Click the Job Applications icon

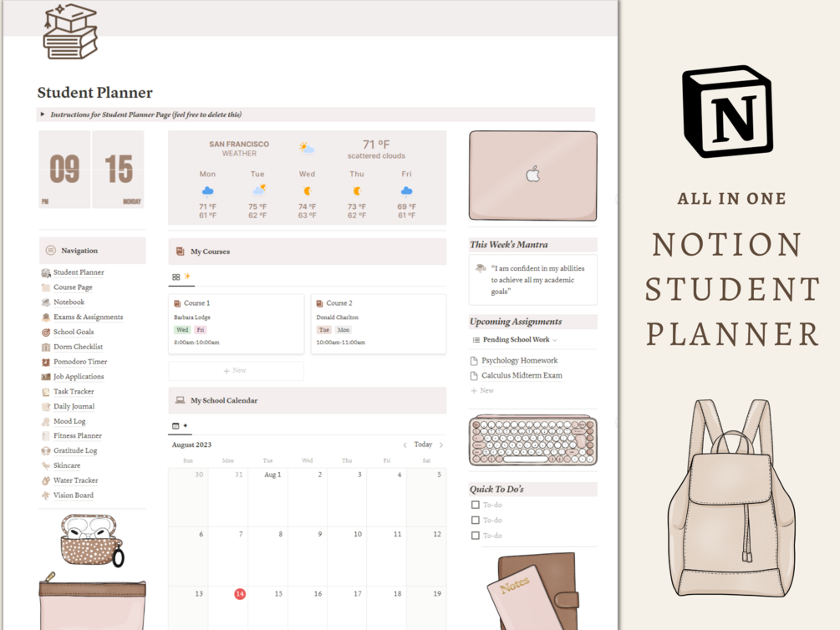click(x=46, y=377)
